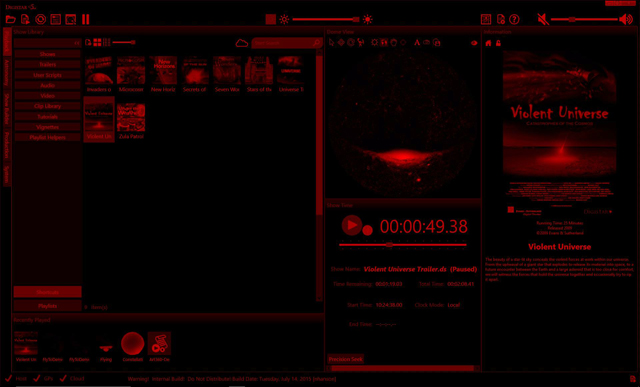Open cloud library with the cloud icon
Image resolution: width=640 pixels, height=387 pixels.
click(x=242, y=43)
